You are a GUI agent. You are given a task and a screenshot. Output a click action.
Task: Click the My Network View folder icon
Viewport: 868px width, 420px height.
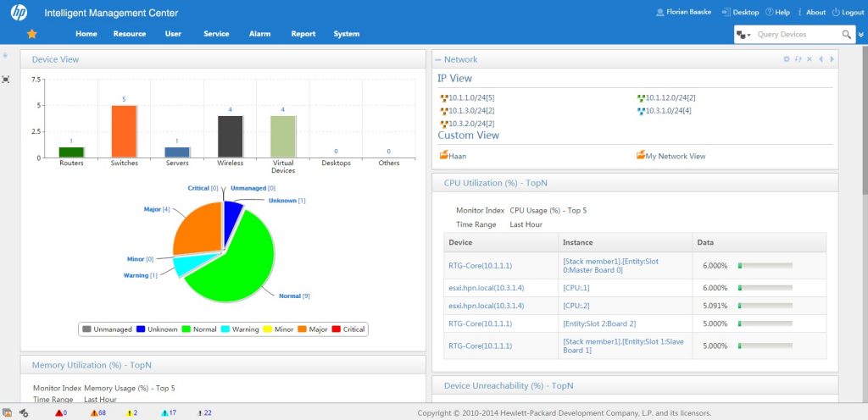(641, 155)
